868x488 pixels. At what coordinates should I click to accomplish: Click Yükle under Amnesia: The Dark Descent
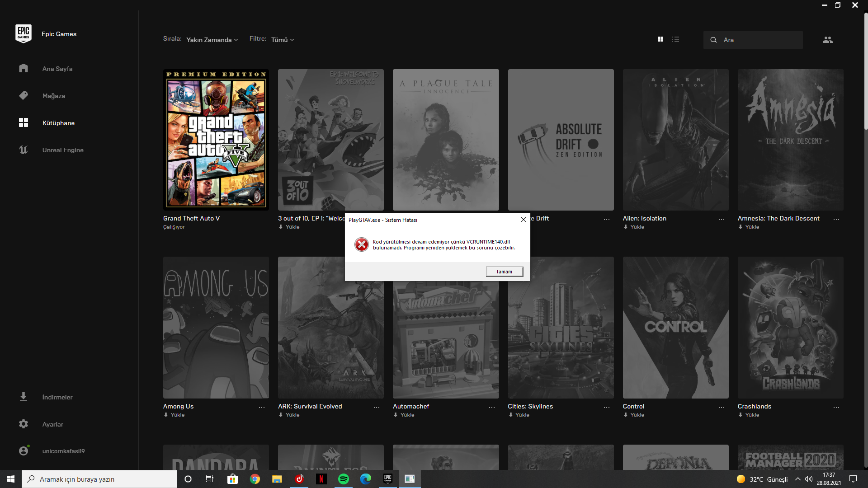749,227
